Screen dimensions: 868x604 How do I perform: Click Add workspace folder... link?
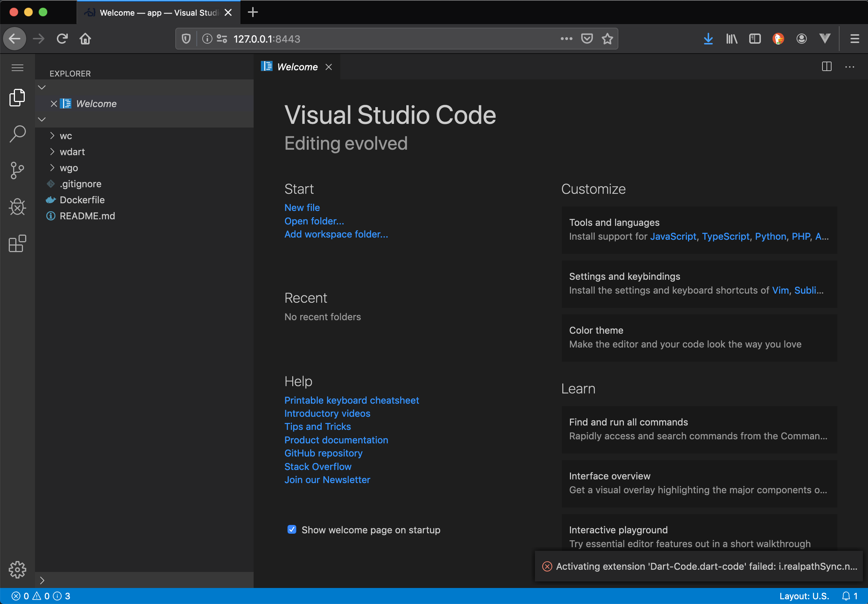click(x=336, y=234)
